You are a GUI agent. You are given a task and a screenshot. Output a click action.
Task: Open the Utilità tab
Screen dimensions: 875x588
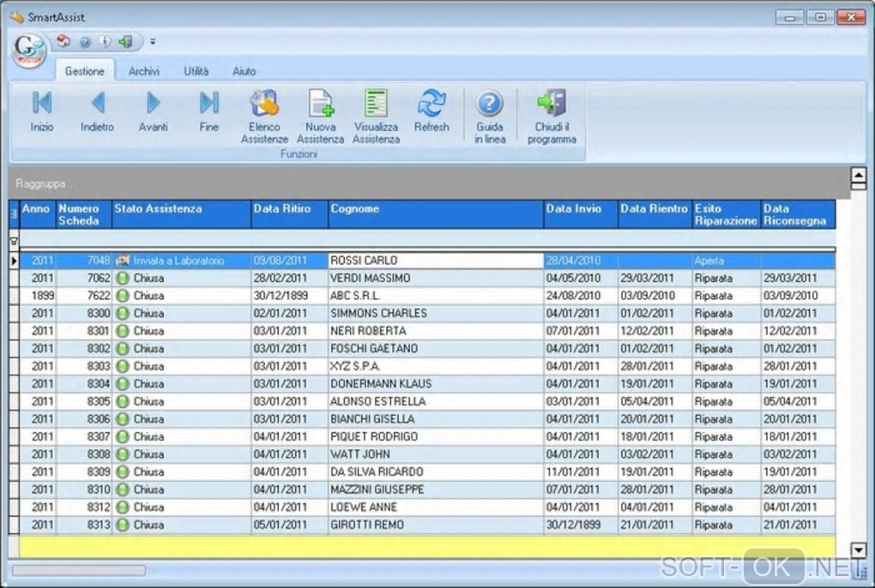[196, 72]
